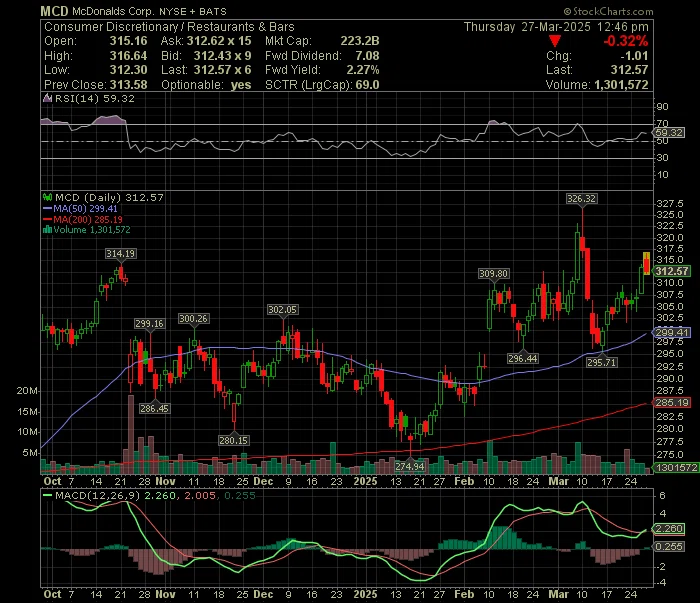Viewport: 700px width, 603px height.
Task: Select the 302.05 price label
Action: point(283,310)
